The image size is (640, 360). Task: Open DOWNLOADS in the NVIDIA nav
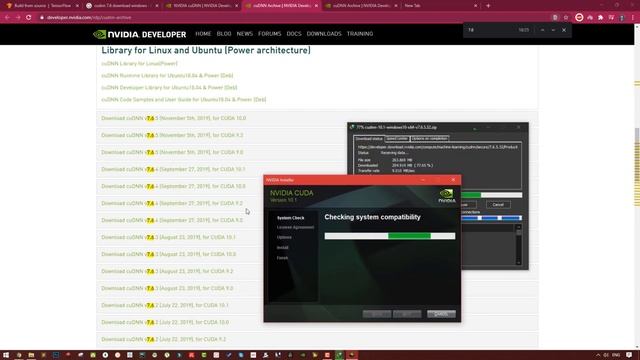(324, 34)
